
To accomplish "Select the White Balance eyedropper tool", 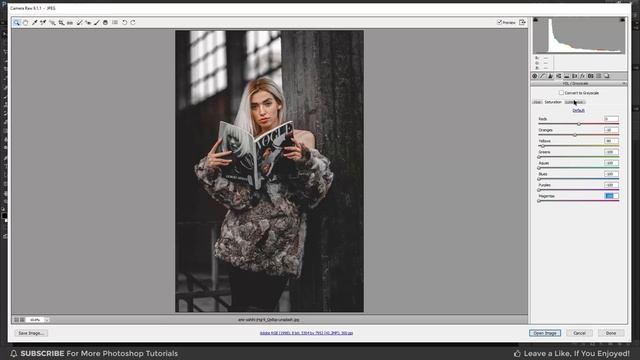I will coord(35,23).
